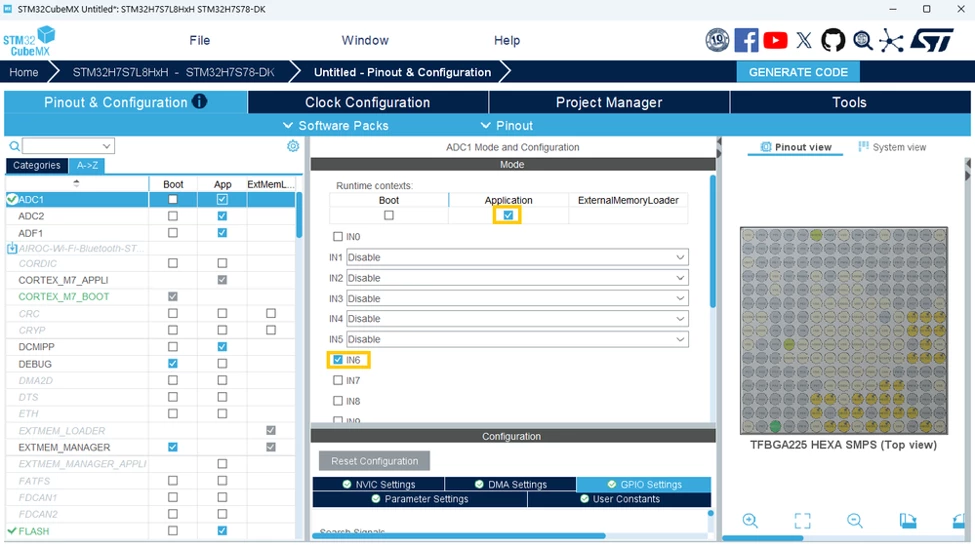Screen dimensions: 975x547
Task: Click the GENERATE CODE button
Action: 798,72
